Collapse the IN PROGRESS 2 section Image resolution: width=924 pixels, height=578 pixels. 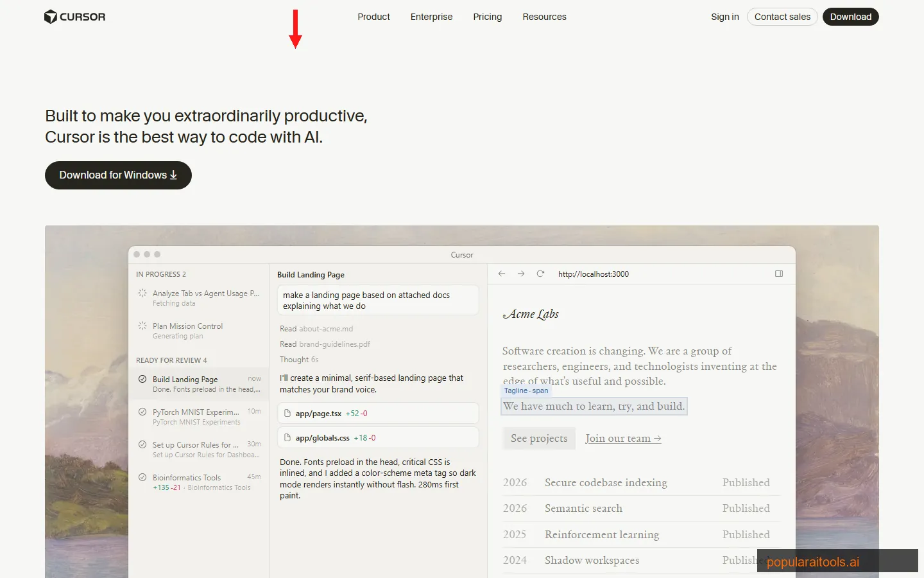pos(161,274)
